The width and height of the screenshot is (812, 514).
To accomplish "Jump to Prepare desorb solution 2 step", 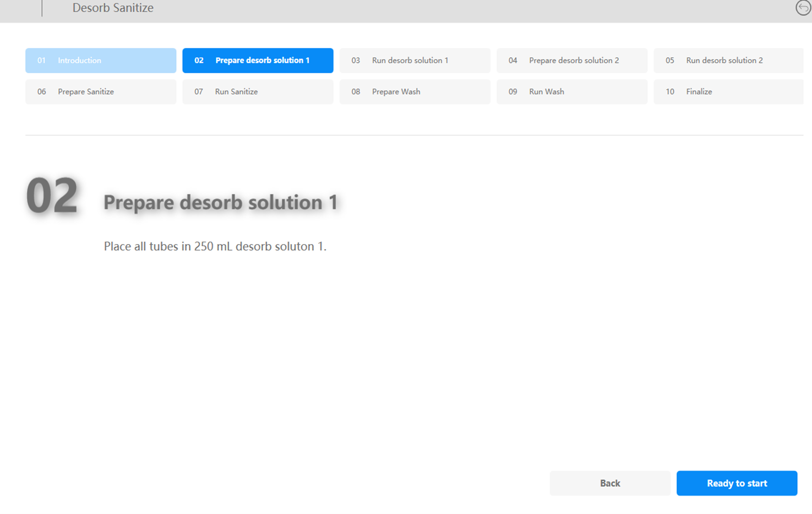I will click(571, 61).
